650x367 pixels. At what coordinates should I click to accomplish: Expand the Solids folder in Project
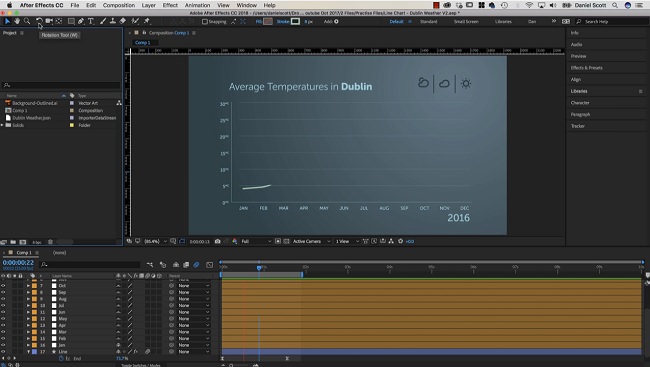point(2,125)
